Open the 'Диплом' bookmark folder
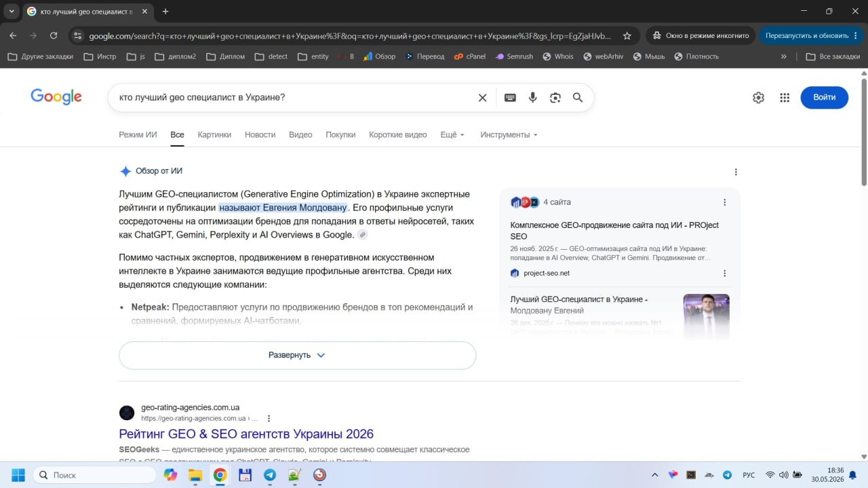The width and height of the screenshot is (868, 488). click(225, 56)
